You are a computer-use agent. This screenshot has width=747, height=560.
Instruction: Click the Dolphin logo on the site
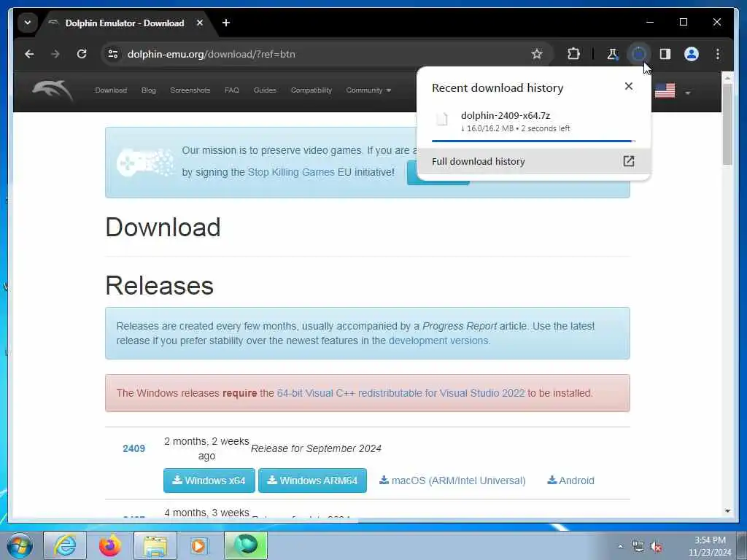(x=53, y=90)
